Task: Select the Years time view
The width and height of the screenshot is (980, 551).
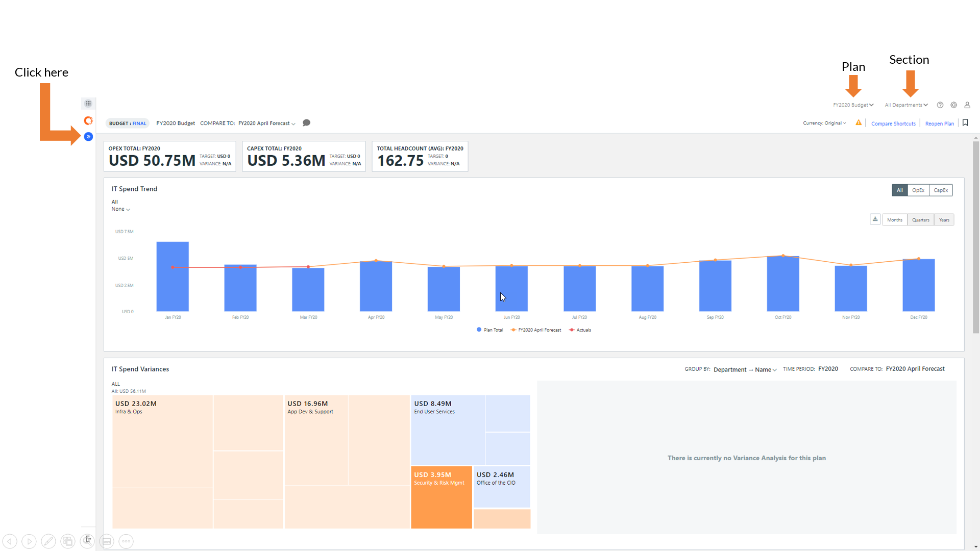Action: pyautogui.click(x=944, y=220)
